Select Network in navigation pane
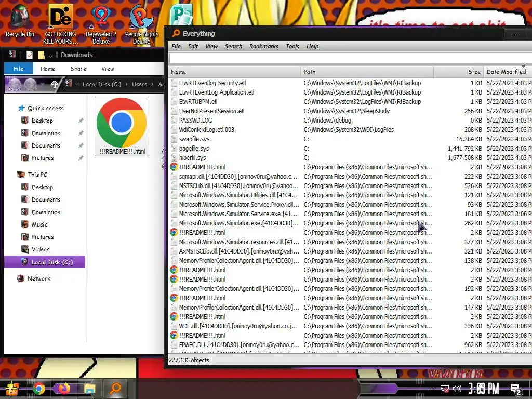Screen dimensions: 532x399 [38, 278]
